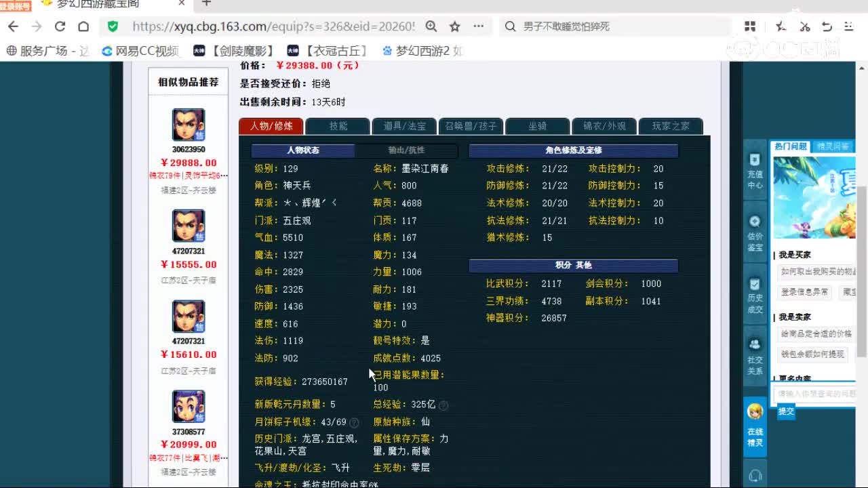The image size is (868, 488).
Task: Open similar item avatar priced ￥15555.00
Action: 189,226
